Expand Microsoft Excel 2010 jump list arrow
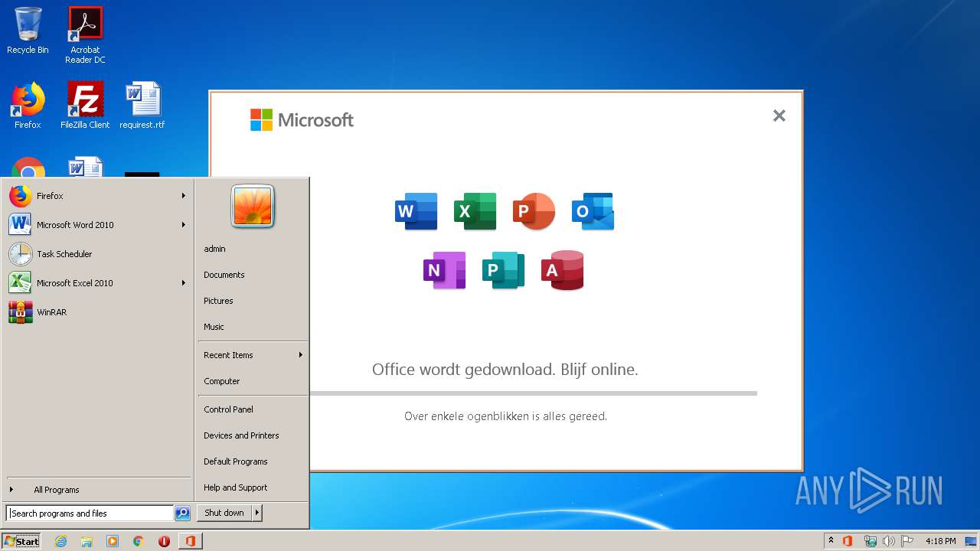This screenshot has height=551, width=980. [x=184, y=283]
